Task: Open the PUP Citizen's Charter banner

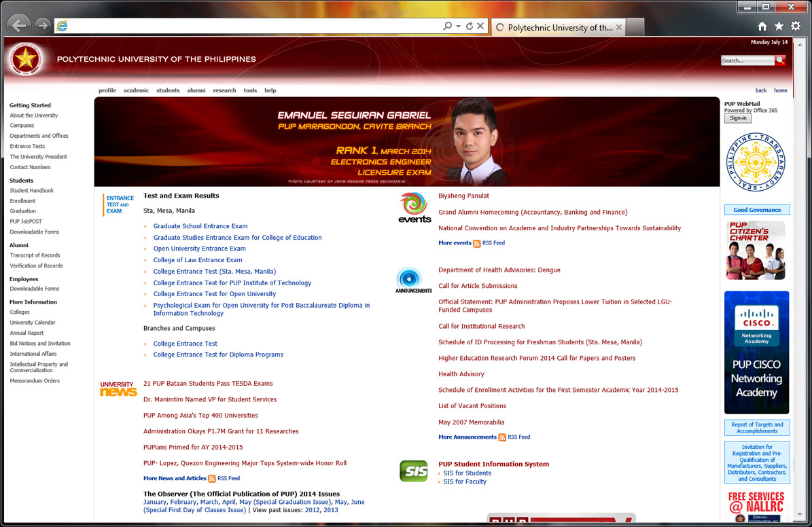Action: tap(756, 250)
